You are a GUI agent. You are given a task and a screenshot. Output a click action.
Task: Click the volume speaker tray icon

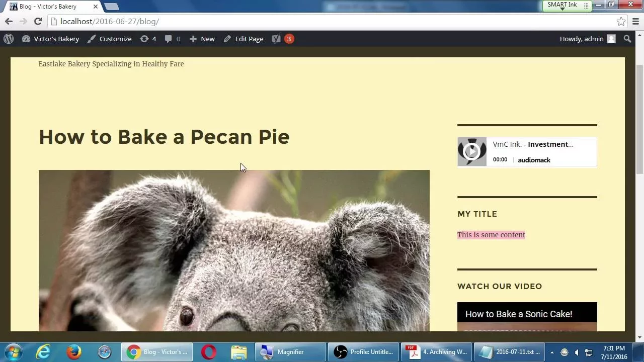(x=577, y=352)
